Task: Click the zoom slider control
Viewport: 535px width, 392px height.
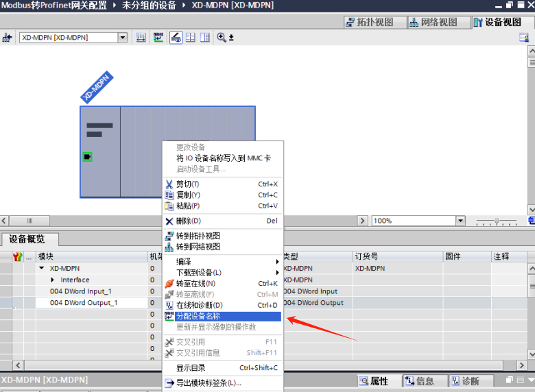Action: coord(497,221)
